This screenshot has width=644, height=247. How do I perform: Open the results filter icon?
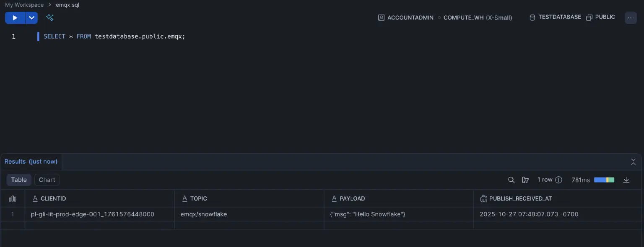pos(525,180)
